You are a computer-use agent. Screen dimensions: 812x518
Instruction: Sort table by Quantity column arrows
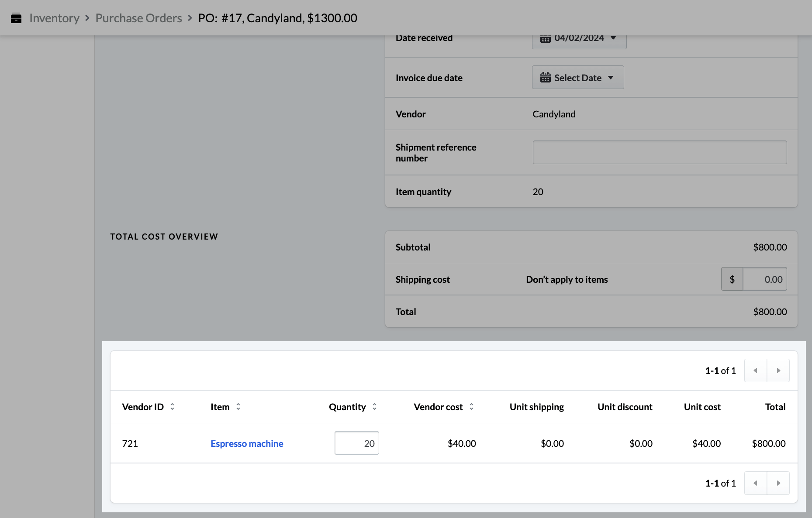(x=374, y=407)
